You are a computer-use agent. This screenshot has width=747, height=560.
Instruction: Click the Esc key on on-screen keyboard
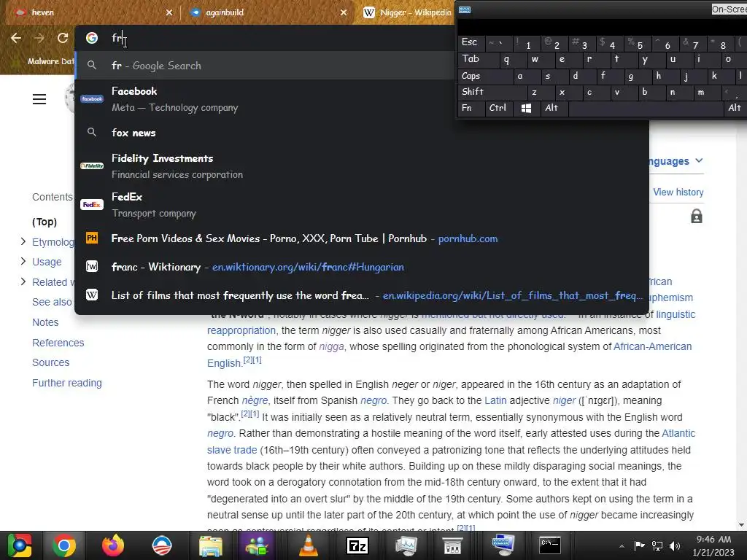coord(471,42)
